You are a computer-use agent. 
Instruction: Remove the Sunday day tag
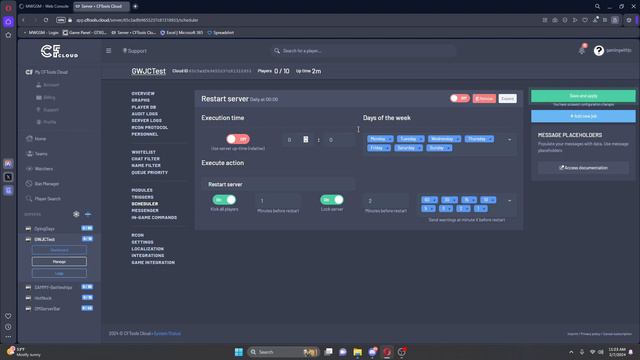(448, 148)
